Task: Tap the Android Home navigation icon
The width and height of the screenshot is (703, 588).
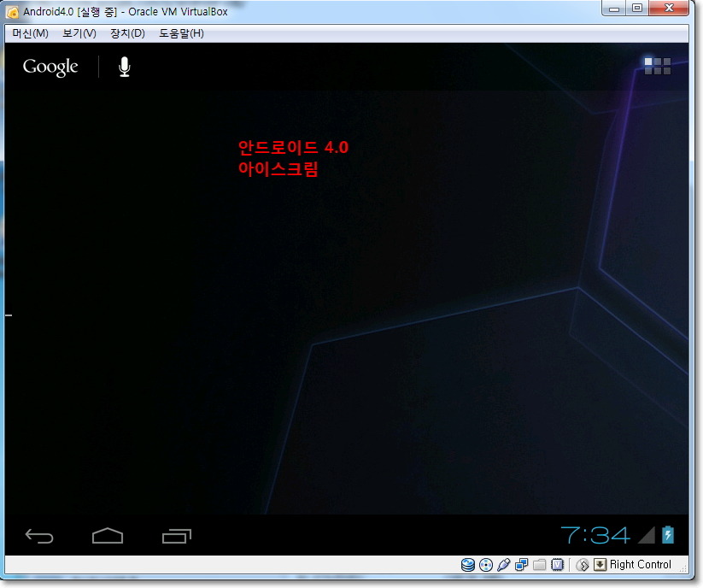Action: [108, 534]
